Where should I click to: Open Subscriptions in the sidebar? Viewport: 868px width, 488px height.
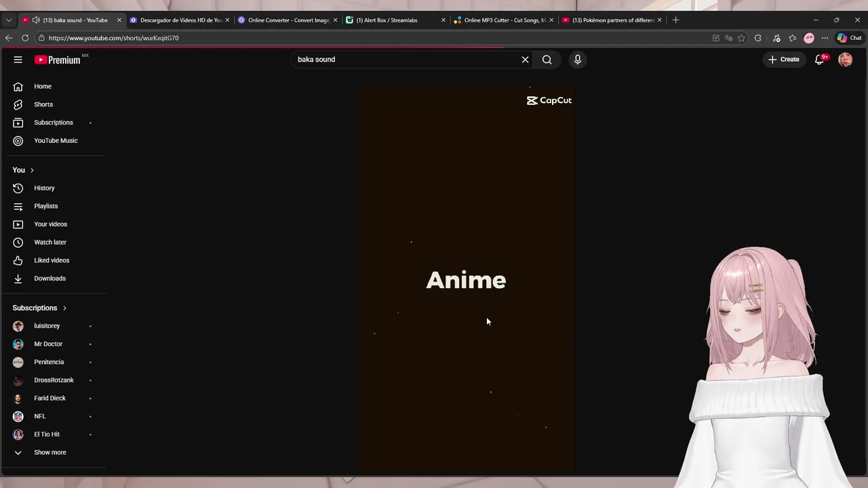[x=54, y=123]
